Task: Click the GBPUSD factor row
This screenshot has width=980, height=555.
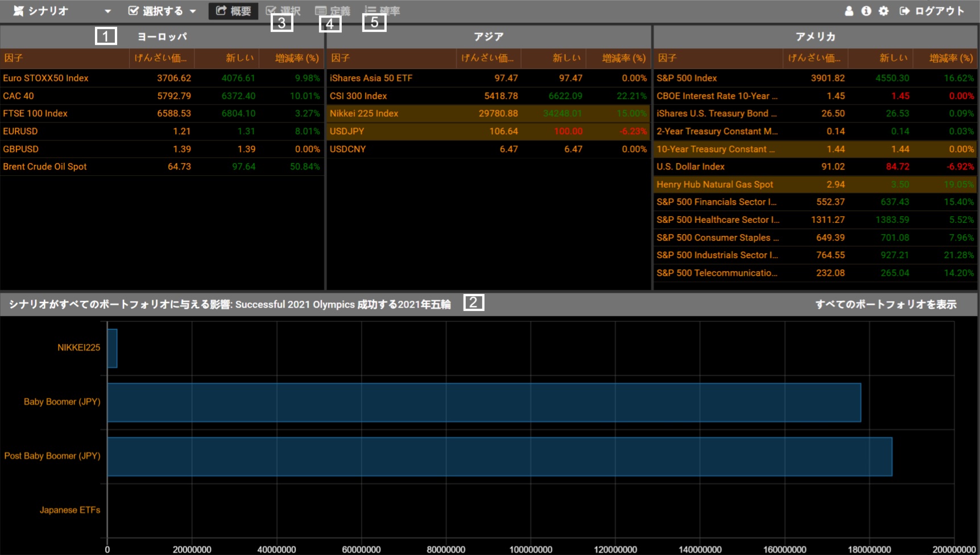Action: point(162,149)
